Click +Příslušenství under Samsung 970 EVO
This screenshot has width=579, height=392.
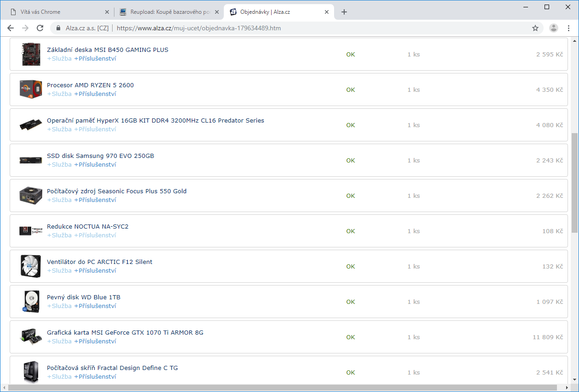95,164
